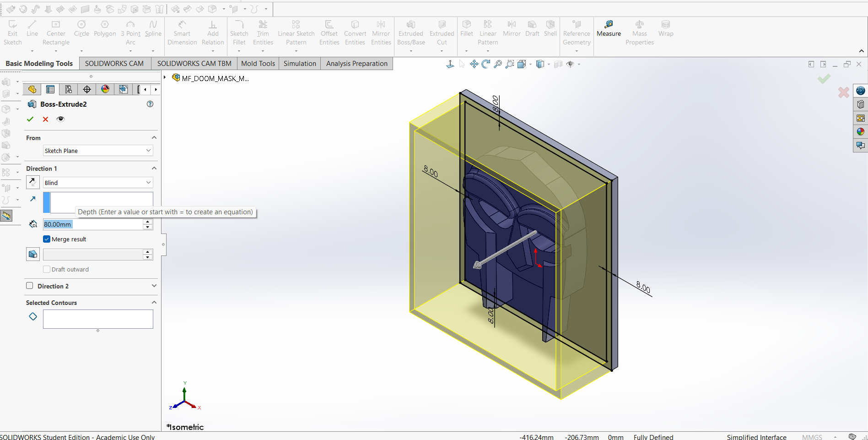Accept sketch with corner green checkmark
868x440 pixels.
(x=824, y=79)
